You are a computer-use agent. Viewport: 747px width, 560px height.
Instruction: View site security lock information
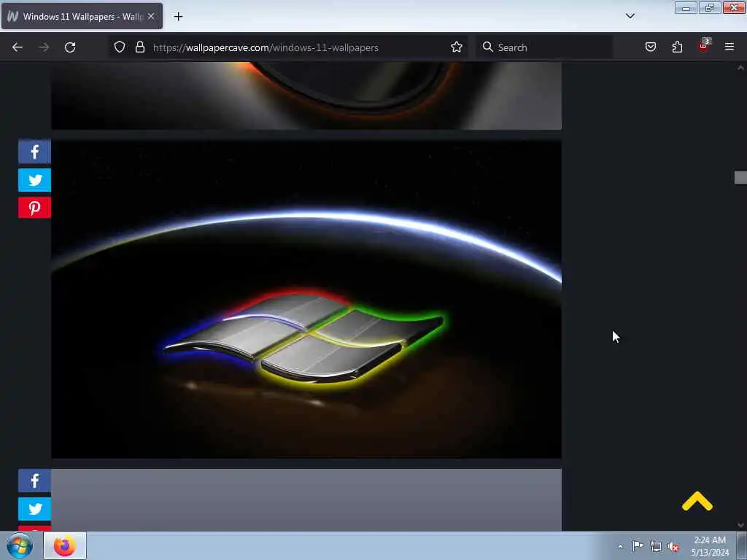(139, 47)
